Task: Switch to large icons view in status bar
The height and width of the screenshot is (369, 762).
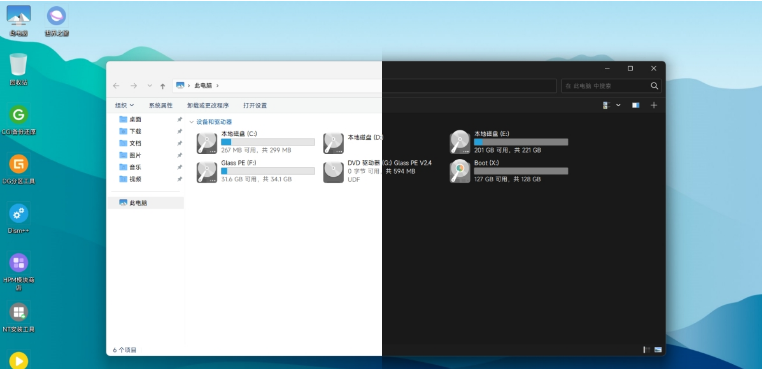Action: pyautogui.click(x=658, y=350)
